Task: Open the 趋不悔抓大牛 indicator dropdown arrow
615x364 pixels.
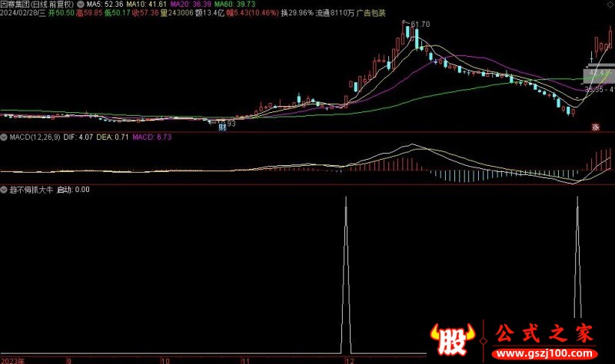Action: click(x=4, y=189)
